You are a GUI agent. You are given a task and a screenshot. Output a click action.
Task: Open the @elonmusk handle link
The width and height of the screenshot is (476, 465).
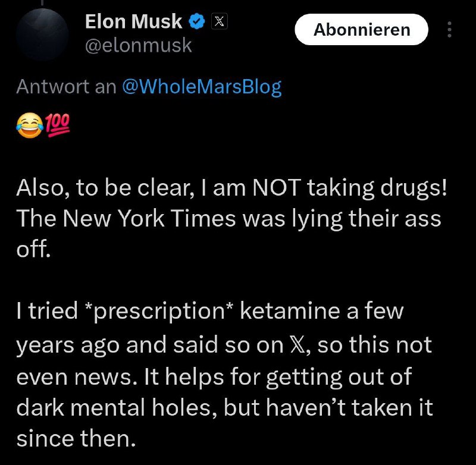coord(139,45)
